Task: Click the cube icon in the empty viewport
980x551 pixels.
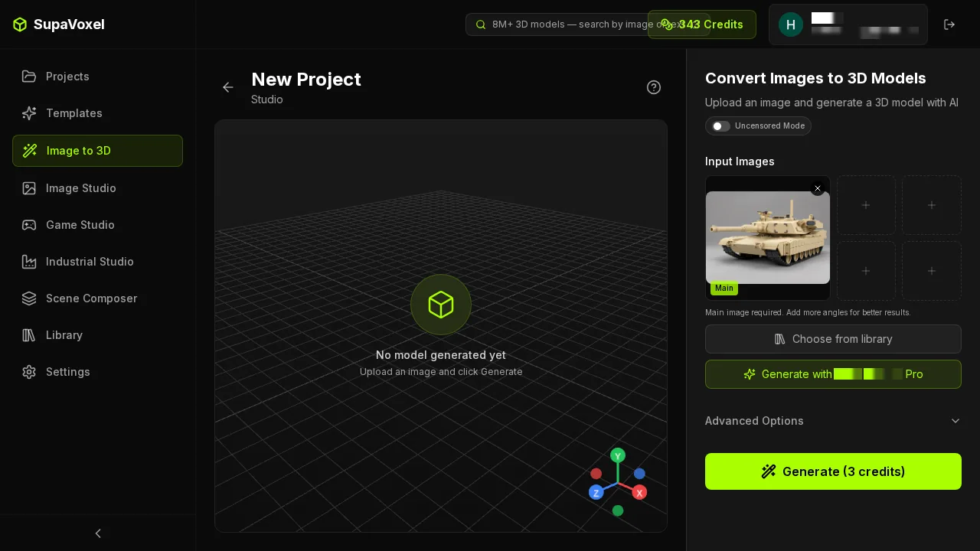Action: 441,305
